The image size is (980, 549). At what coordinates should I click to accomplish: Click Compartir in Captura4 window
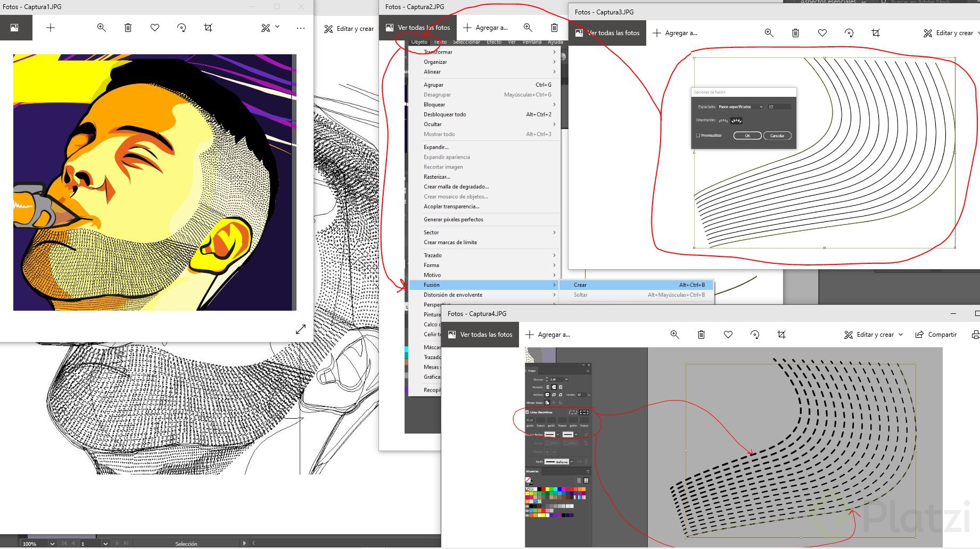936,335
